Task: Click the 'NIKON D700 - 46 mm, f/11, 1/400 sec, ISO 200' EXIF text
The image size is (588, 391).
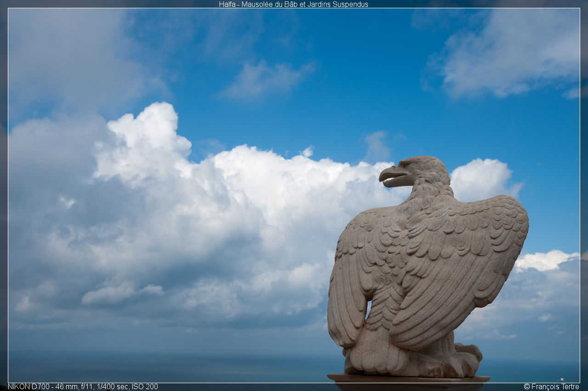Action: [83, 386]
